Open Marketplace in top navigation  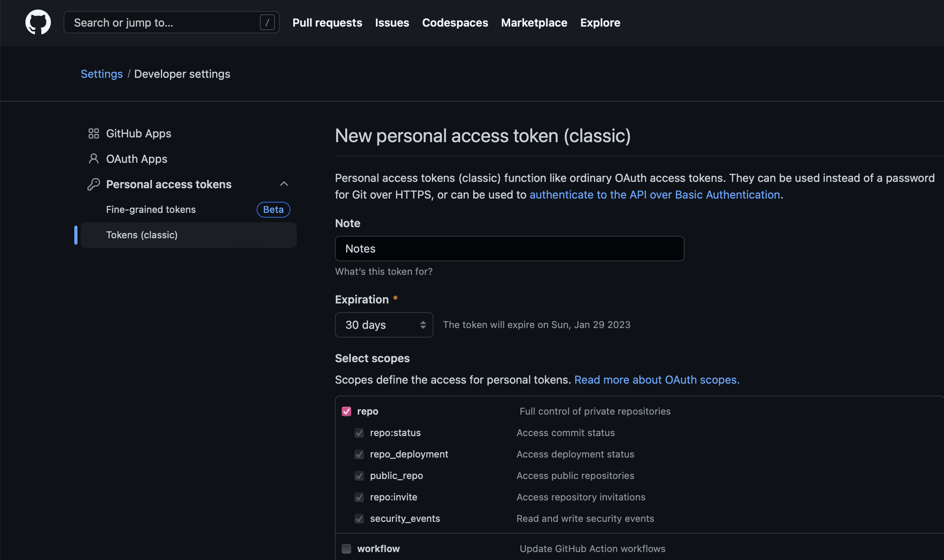pyautogui.click(x=534, y=23)
